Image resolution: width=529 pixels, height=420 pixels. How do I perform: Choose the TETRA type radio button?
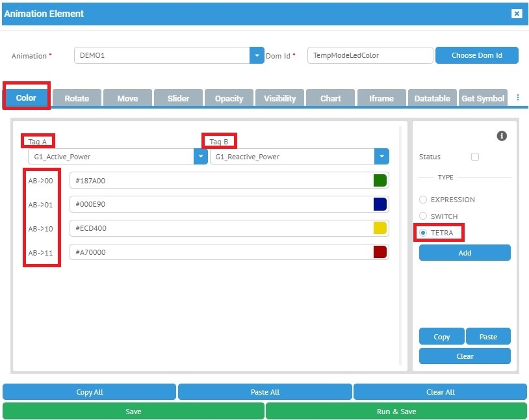(423, 233)
